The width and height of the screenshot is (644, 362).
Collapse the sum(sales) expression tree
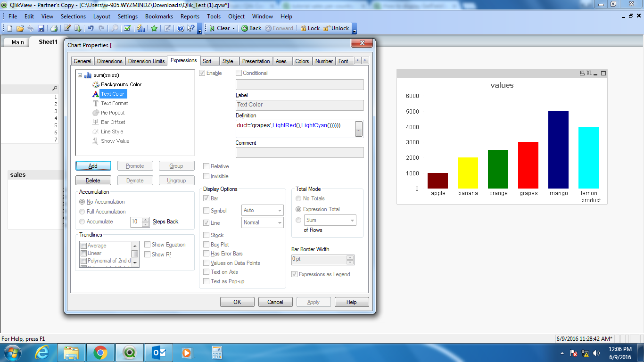click(x=80, y=75)
